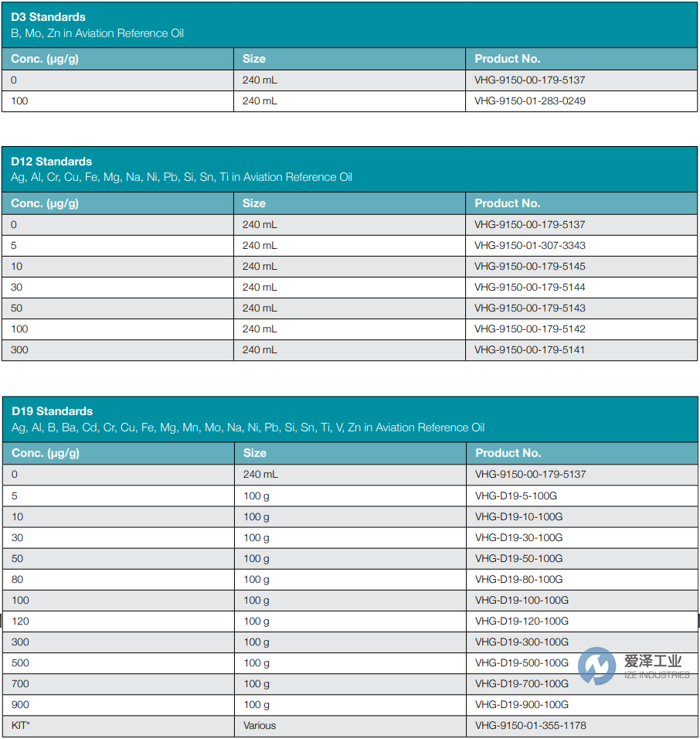The width and height of the screenshot is (700, 739).
Task: Click Product No. header in D19 table
Action: pyautogui.click(x=508, y=453)
